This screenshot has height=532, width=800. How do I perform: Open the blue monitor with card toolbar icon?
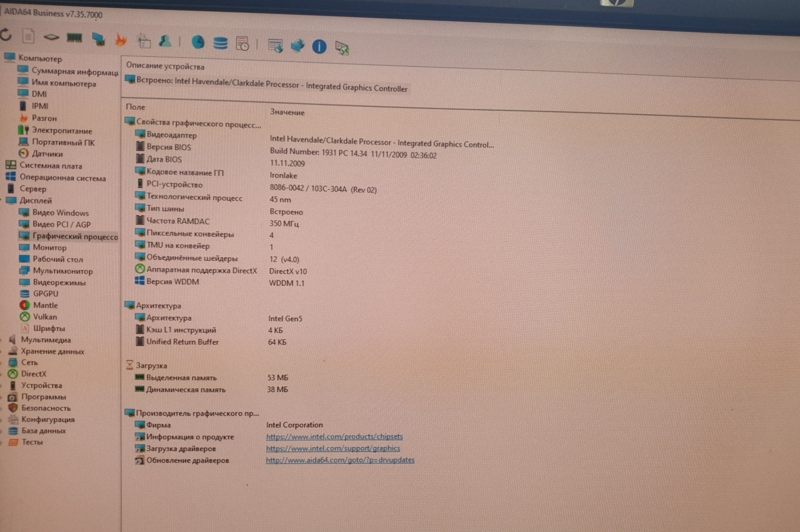(x=99, y=39)
